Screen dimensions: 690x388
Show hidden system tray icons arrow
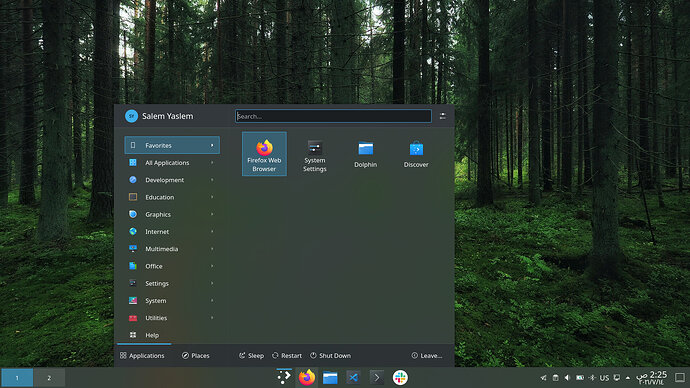(x=628, y=377)
